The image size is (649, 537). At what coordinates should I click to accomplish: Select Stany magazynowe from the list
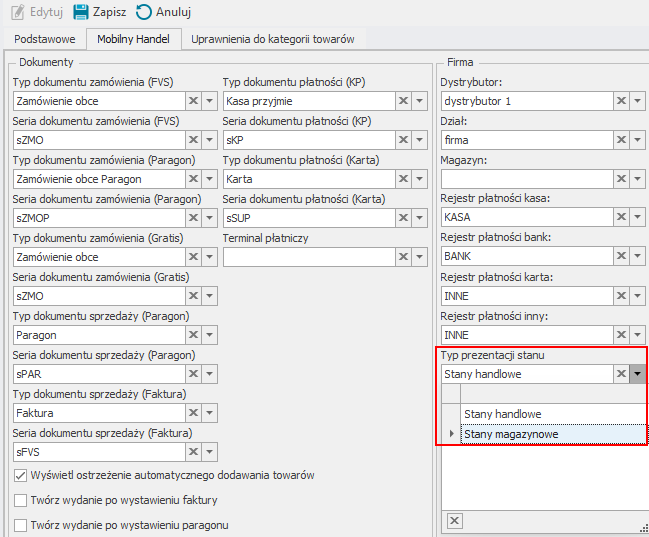(x=511, y=434)
